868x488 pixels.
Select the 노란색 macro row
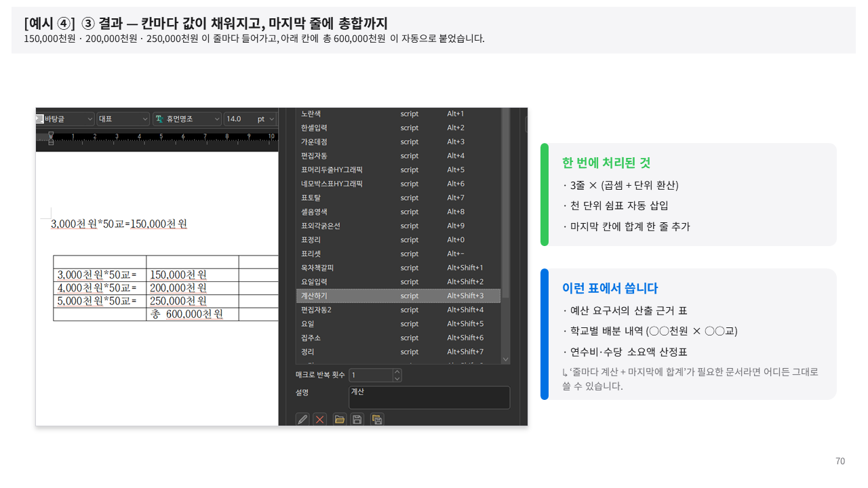398,114
